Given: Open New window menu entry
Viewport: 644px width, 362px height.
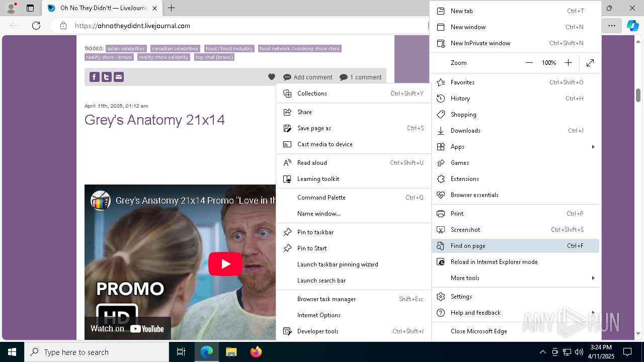Looking at the screenshot, I should point(515,27).
